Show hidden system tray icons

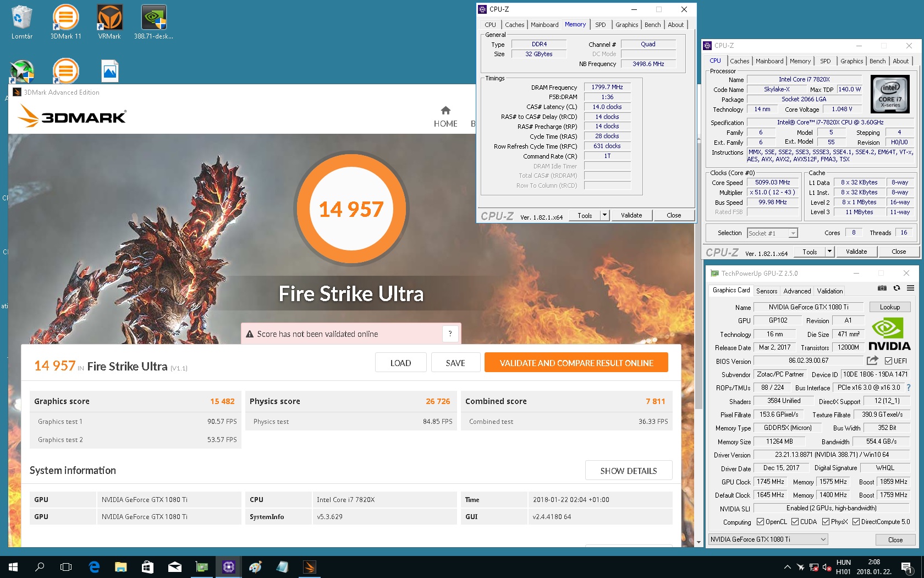(787, 567)
